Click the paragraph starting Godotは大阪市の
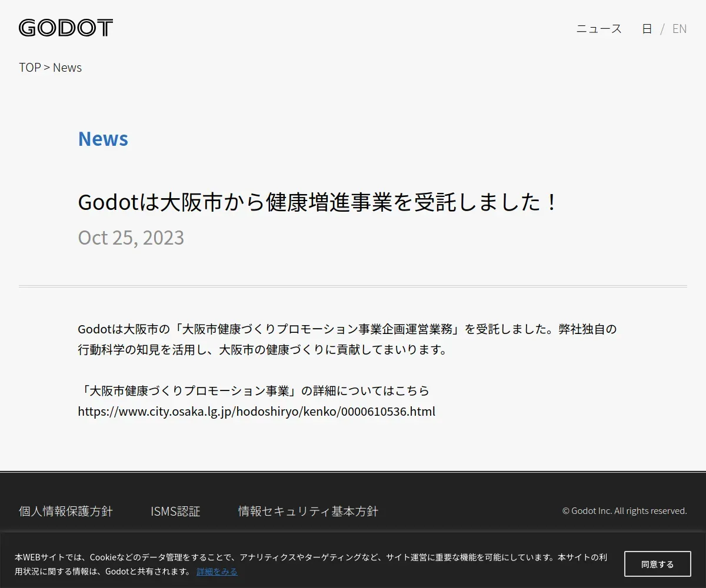The width and height of the screenshot is (706, 588). click(347, 339)
